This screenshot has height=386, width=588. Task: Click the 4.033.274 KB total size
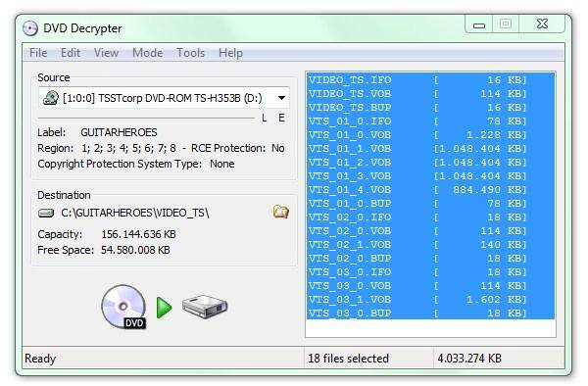point(469,359)
